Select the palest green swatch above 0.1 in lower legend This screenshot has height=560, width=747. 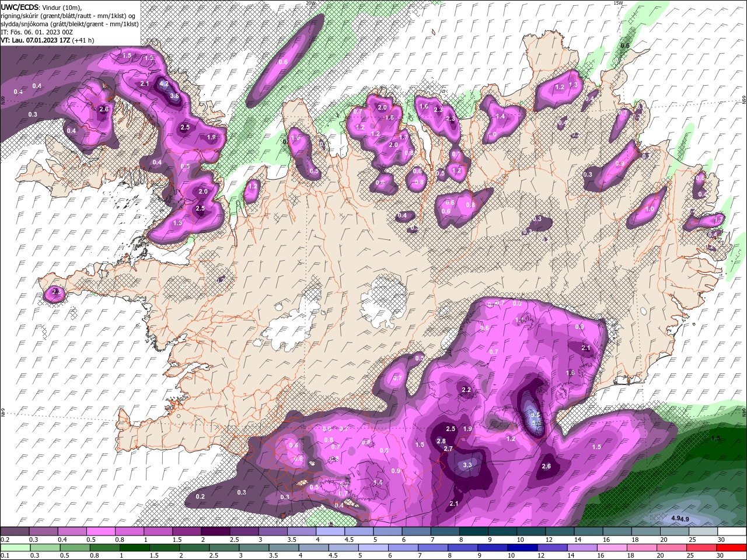pos(15,547)
